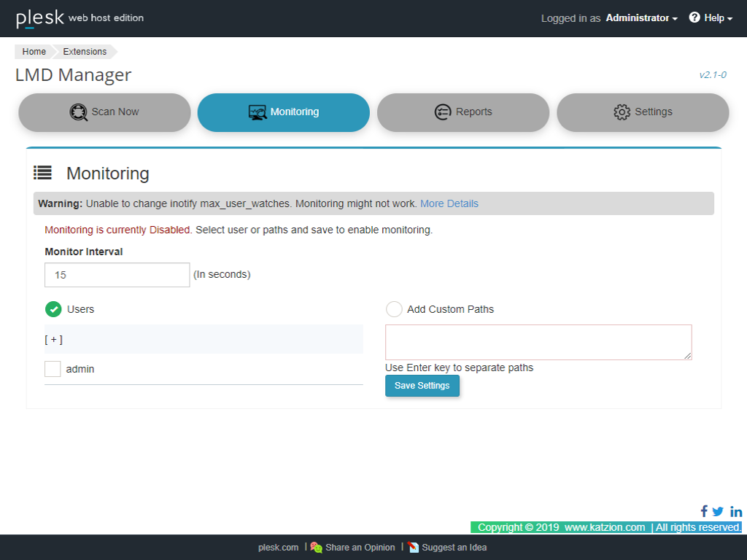This screenshot has width=747, height=560.
Task: Open the Administrator account dropdown
Action: click(641, 18)
